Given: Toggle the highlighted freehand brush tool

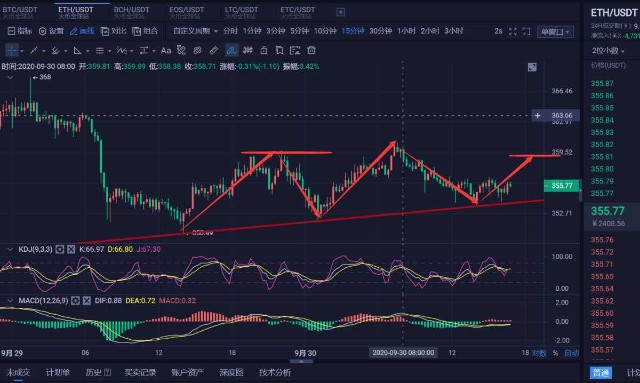Looking at the screenshot, I should pyautogui.click(x=231, y=51).
